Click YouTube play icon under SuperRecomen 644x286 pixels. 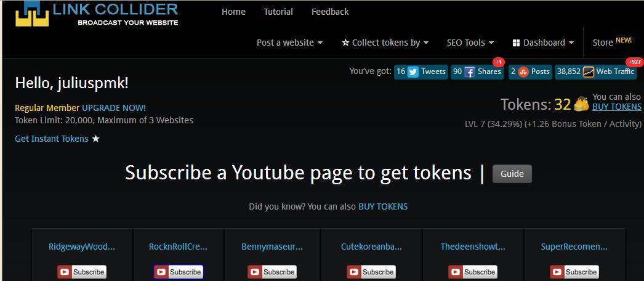tap(557, 272)
